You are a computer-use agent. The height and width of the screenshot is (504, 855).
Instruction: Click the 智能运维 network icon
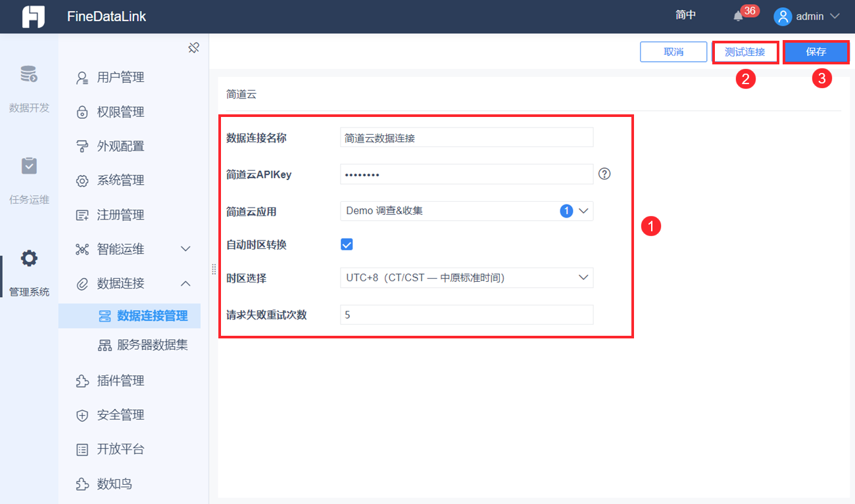82,249
